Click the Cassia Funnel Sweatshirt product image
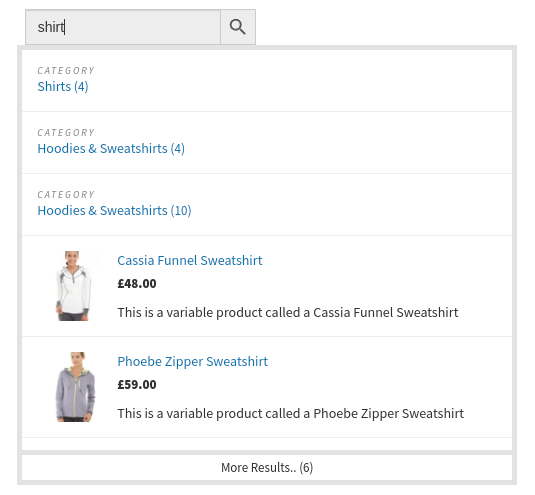The image size is (535, 495). click(73, 286)
